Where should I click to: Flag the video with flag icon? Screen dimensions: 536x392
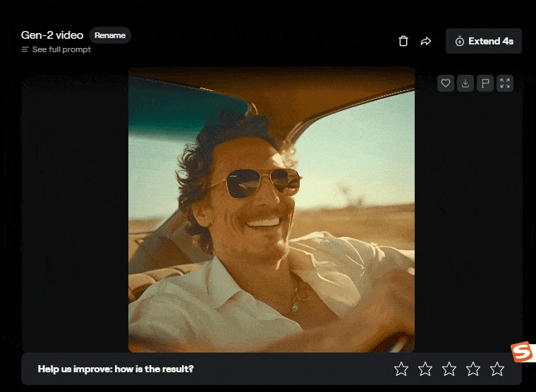(x=485, y=83)
